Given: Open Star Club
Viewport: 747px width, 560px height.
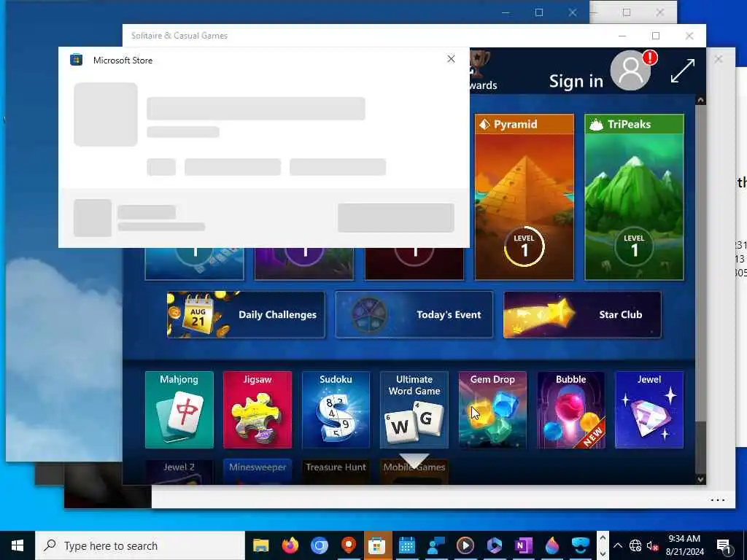Looking at the screenshot, I should point(582,315).
